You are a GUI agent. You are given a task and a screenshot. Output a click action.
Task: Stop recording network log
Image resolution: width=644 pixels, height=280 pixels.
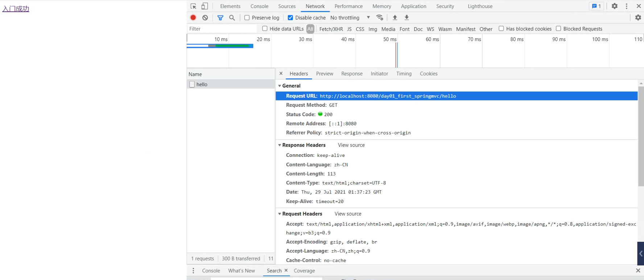193,17
